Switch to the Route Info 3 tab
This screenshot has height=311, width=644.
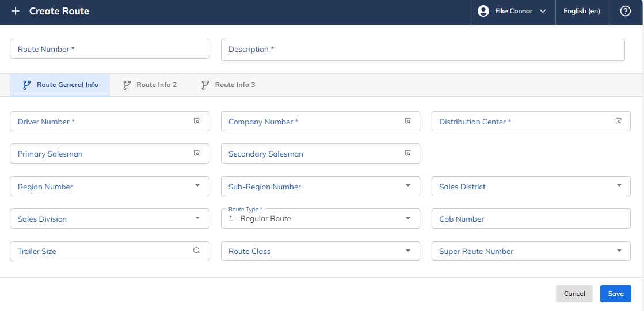[x=228, y=85]
